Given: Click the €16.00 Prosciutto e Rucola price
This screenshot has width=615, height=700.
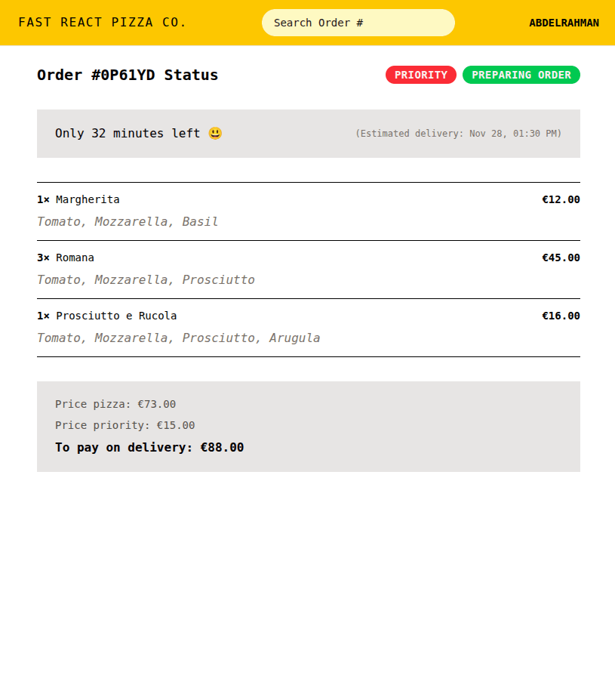Looking at the screenshot, I should click(x=561, y=316).
